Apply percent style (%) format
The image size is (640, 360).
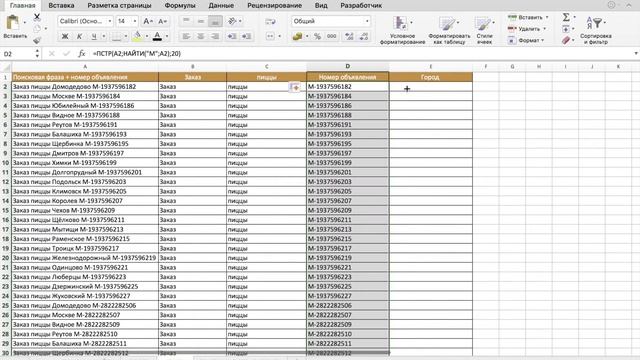point(318,36)
